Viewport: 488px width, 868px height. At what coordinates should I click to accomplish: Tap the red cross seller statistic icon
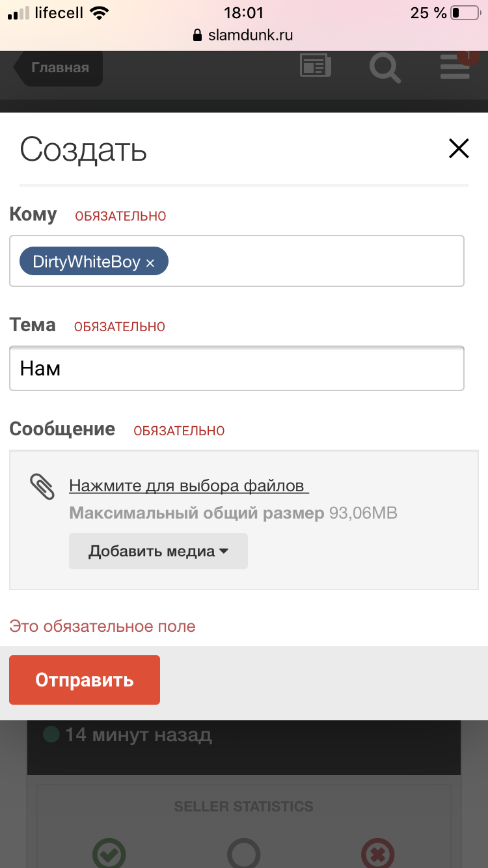[378, 853]
